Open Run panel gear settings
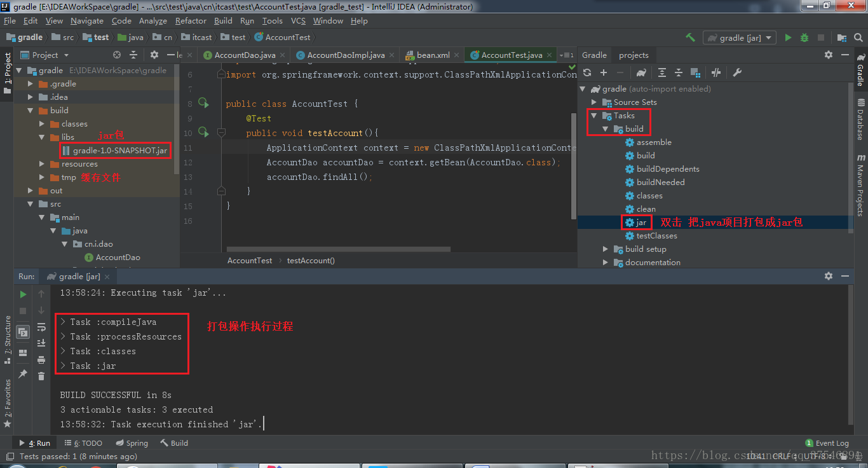Screen dimensions: 868x468 pyautogui.click(x=829, y=277)
